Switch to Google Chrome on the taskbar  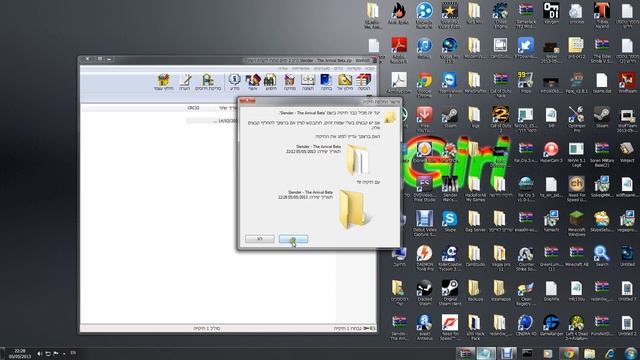tap(569, 353)
